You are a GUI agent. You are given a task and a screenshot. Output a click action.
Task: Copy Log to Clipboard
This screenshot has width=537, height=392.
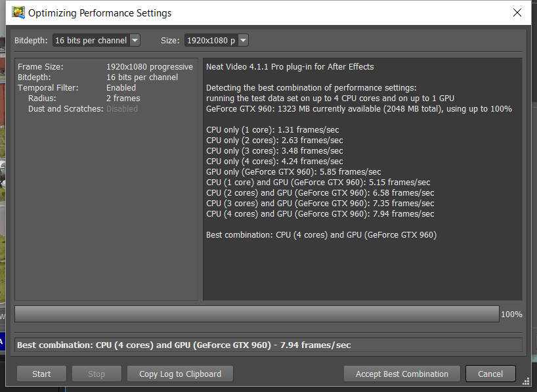pyautogui.click(x=180, y=374)
